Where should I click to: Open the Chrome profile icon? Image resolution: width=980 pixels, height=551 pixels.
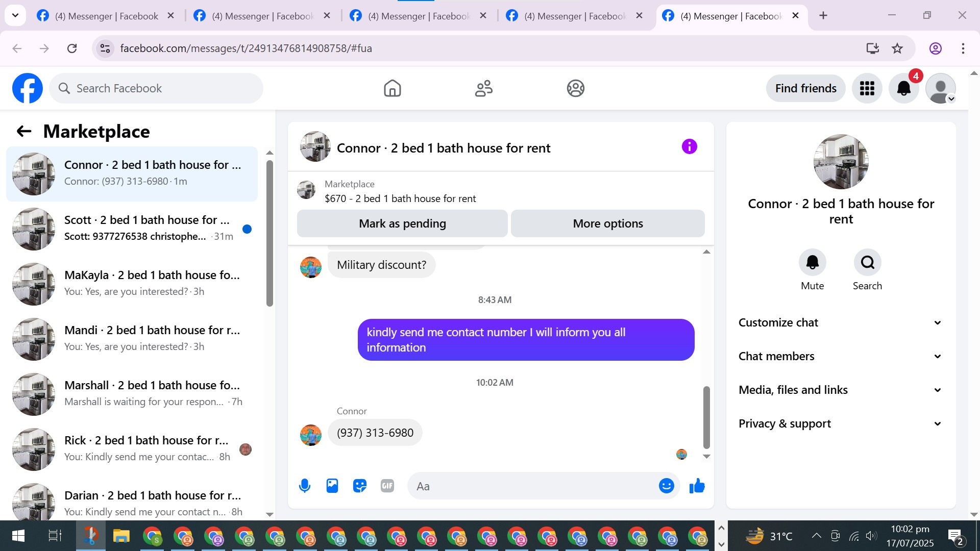pyautogui.click(x=935, y=48)
